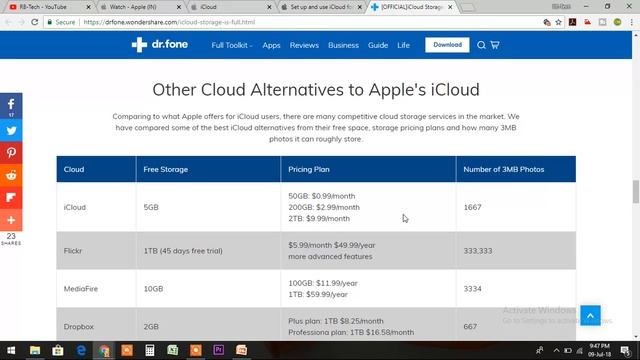The height and width of the screenshot is (360, 640).
Task: Click the taskbar clock showing 9:47 PM
Action: (599, 350)
